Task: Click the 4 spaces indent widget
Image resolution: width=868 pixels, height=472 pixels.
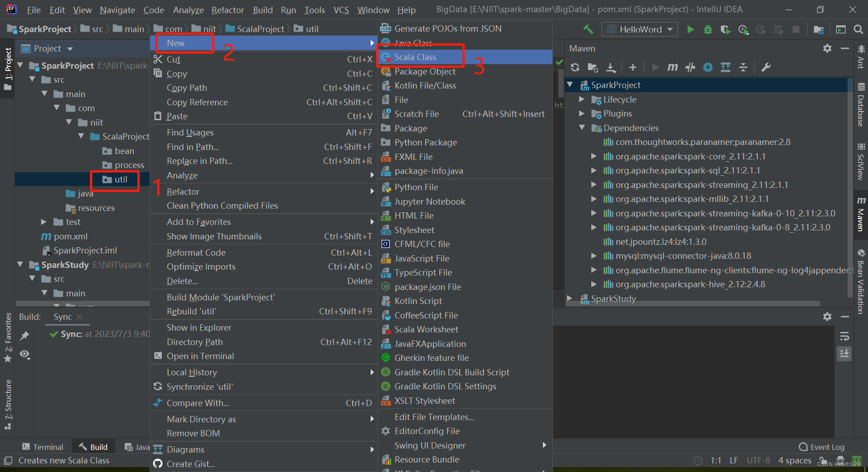Action: pos(795,461)
